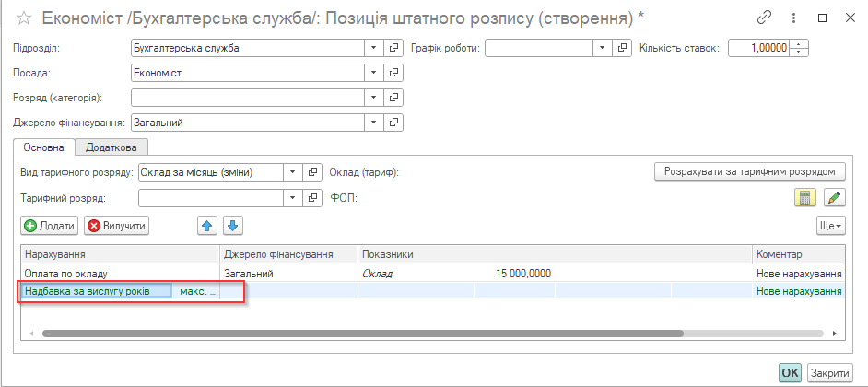This screenshot has height=387, width=868.
Task: Click the black Нове нарахування comment cell
Action: (x=799, y=274)
